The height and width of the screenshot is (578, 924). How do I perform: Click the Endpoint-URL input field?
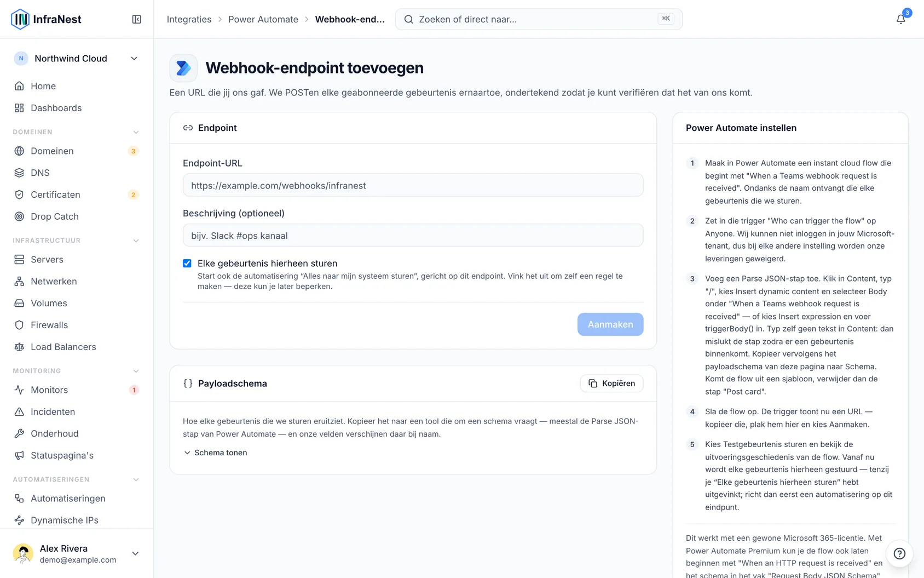(413, 185)
